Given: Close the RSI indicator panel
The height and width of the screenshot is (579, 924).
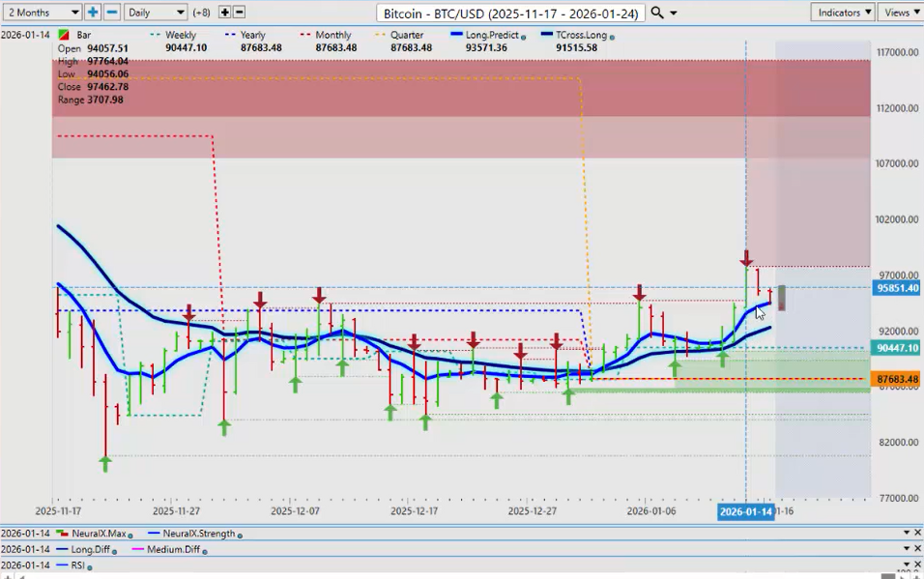Looking at the screenshot, I should (917, 565).
